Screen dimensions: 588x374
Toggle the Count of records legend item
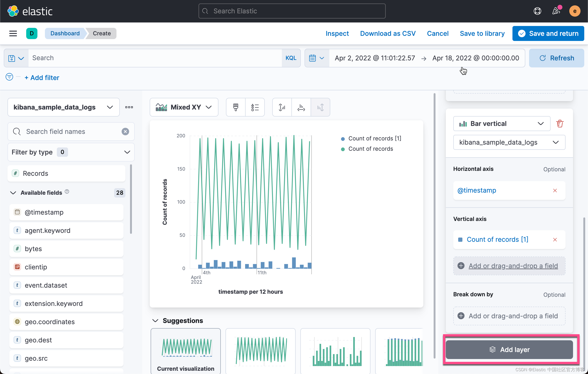(x=370, y=149)
